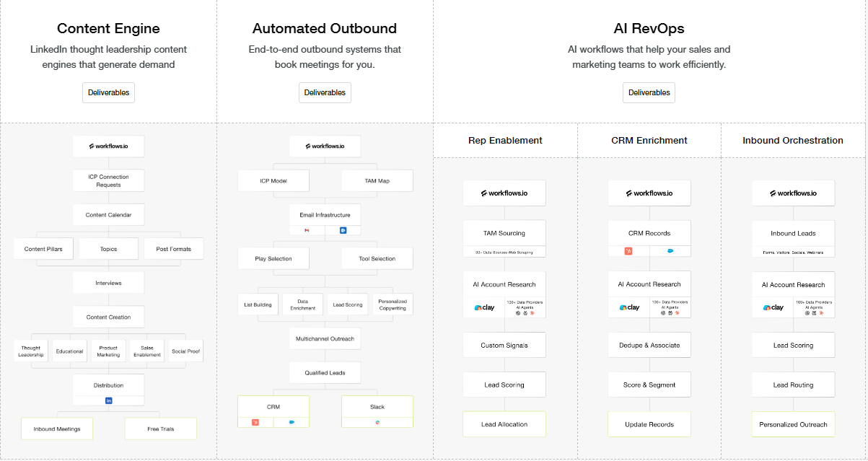Switch to the Rep Enablement column
Viewport: 868px width, 461px height.
(505, 140)
